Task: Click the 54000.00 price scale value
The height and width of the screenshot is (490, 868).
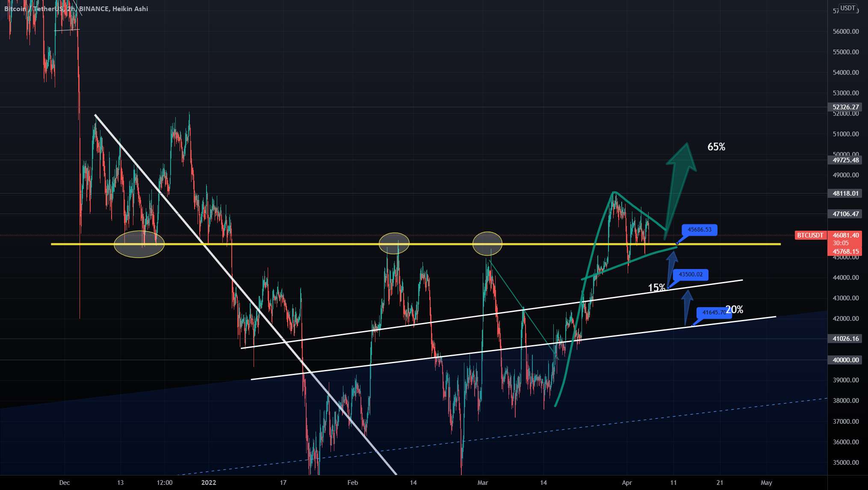Action: pyautogui.click(x=846, y=73)
